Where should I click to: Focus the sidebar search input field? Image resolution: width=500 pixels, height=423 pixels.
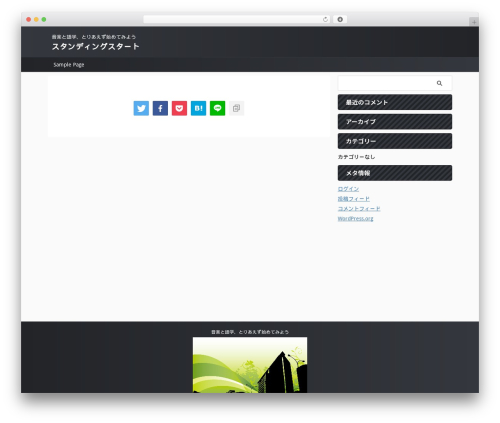coord(395,83)
